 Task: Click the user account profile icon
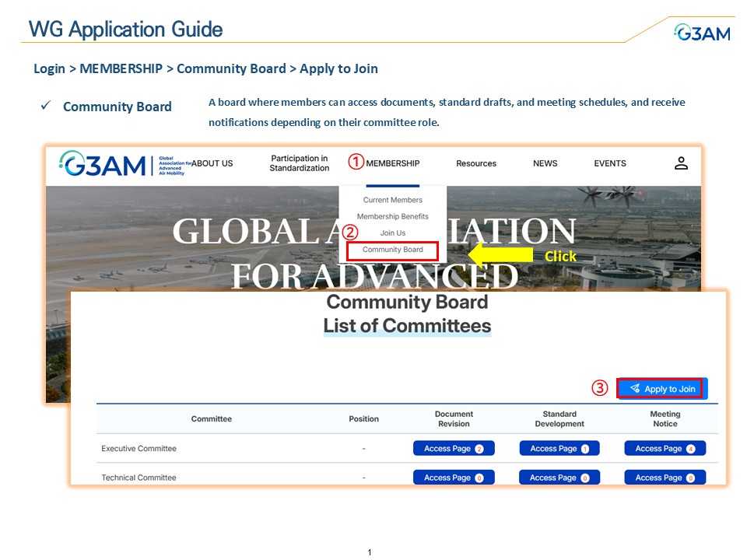[681, 163]
